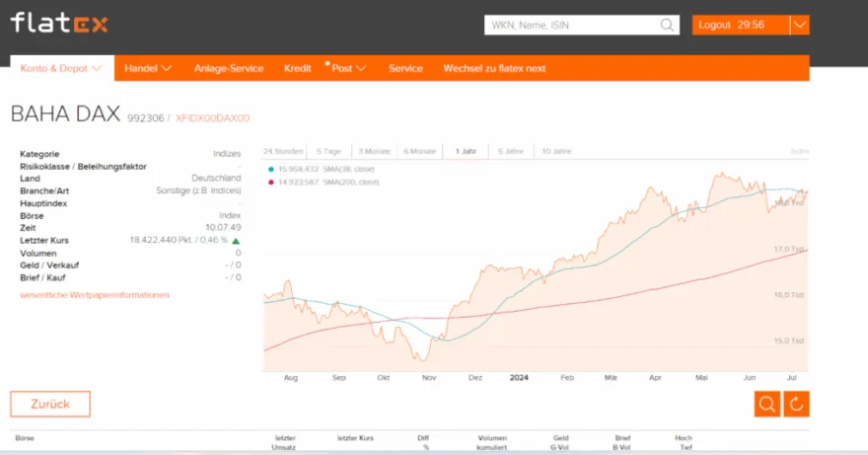Select the 3 Monate chart range
This screenshot has height=455, width=868.
(374, 151)
